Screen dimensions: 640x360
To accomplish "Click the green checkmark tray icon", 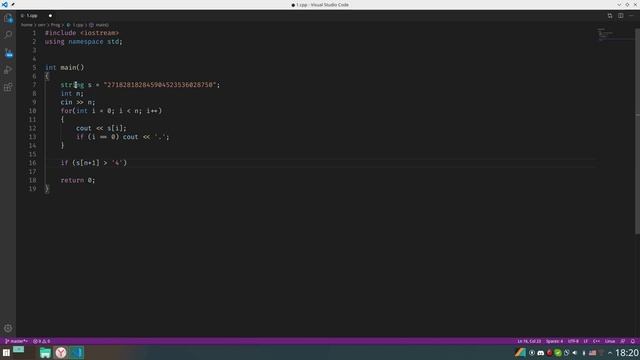I will 558,353.
